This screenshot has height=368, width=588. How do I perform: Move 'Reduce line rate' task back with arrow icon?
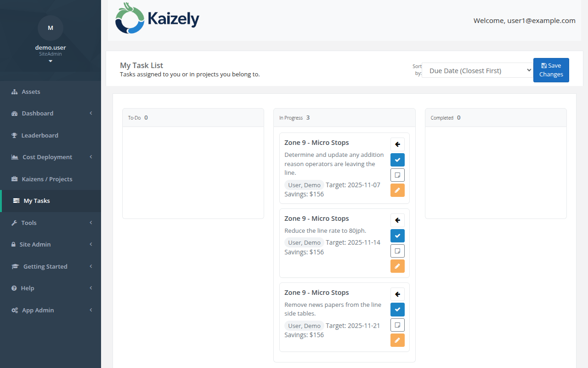click(397, 220)
